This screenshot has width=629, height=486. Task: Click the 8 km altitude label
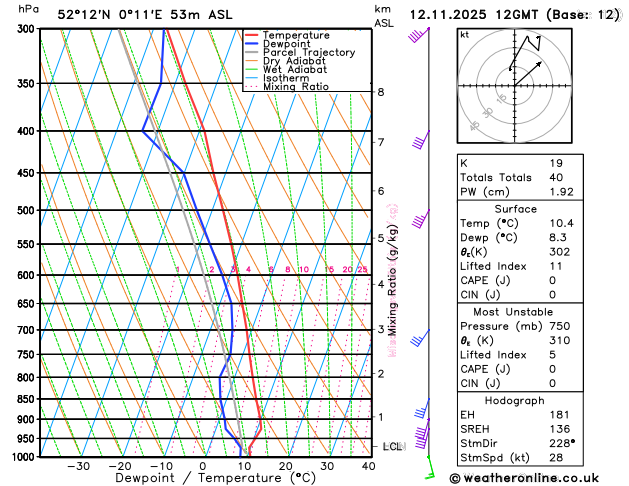(381, 92)
